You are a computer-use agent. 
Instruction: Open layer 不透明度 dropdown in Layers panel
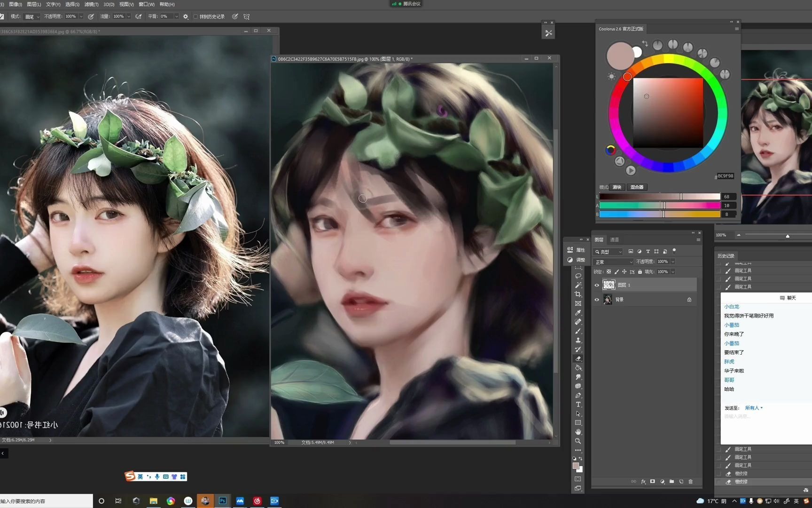tap(673, 262)
